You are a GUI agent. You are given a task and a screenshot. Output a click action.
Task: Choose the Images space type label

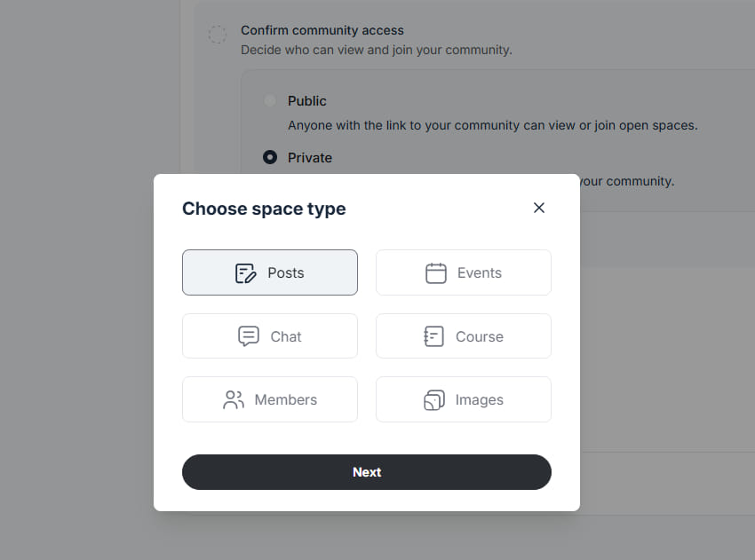tap(480, 399)
